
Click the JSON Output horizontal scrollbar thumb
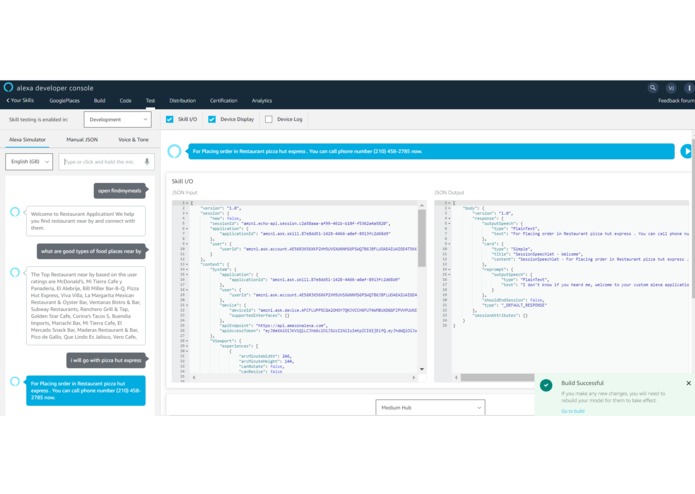point(497,377)
